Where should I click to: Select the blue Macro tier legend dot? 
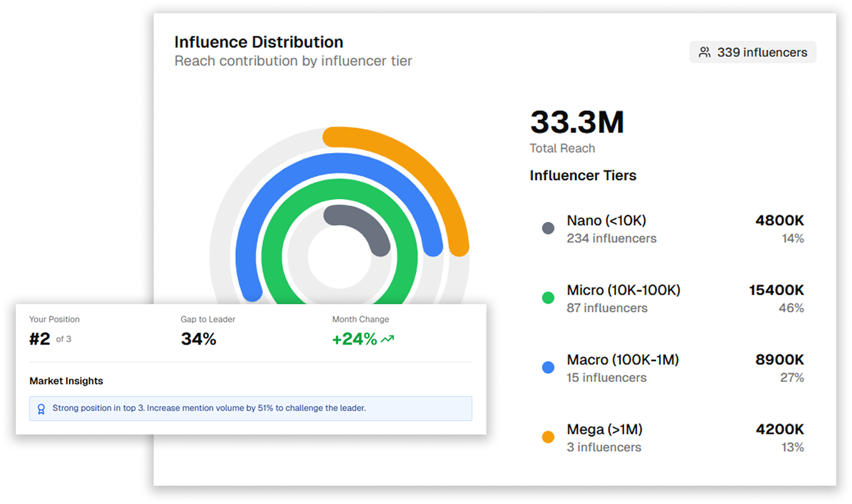coord(548,367)
